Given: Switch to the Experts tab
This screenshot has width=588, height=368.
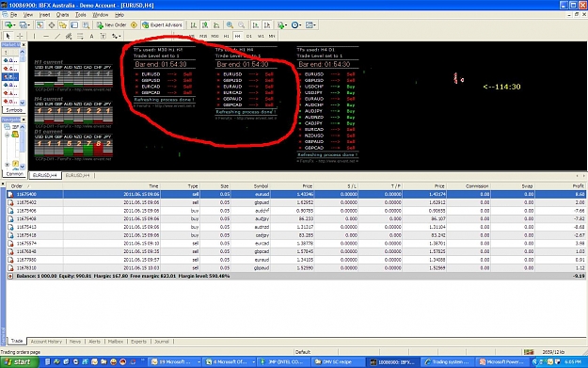Looking at the screenshot, I should point(138,342).
